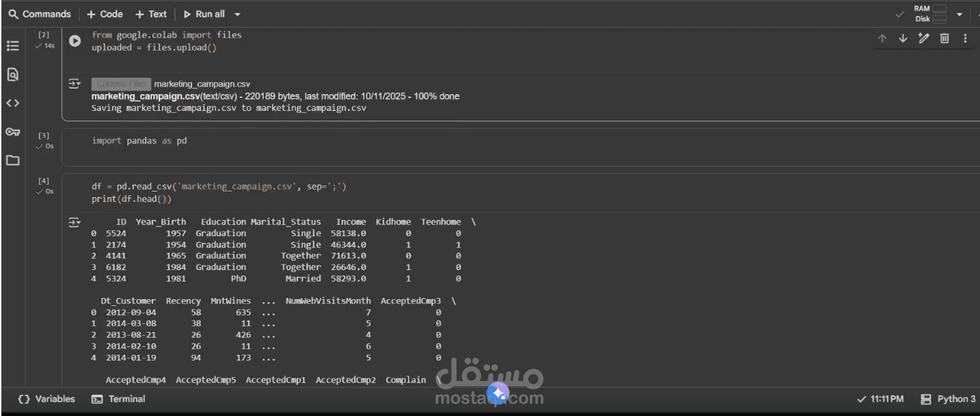Open the Secrets key sidebar icon
This screenshot has width=980, height=416.
coord(13,132)
